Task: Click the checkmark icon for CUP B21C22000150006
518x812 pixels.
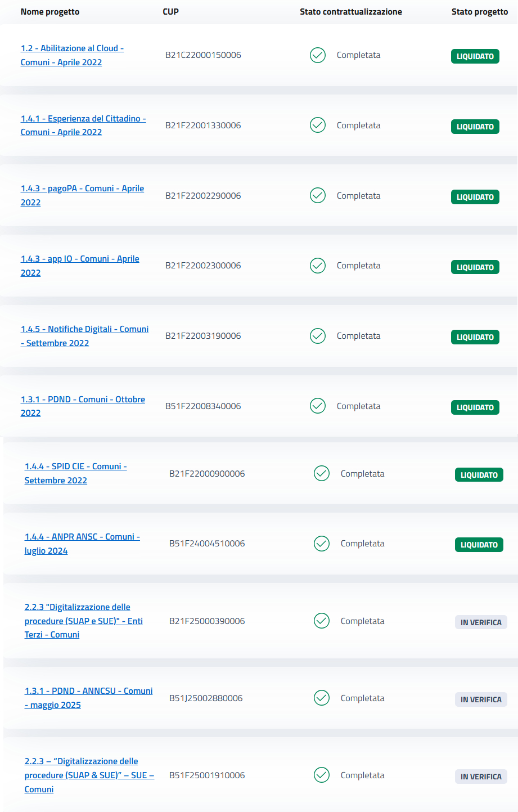Action: tap(318, 55)
